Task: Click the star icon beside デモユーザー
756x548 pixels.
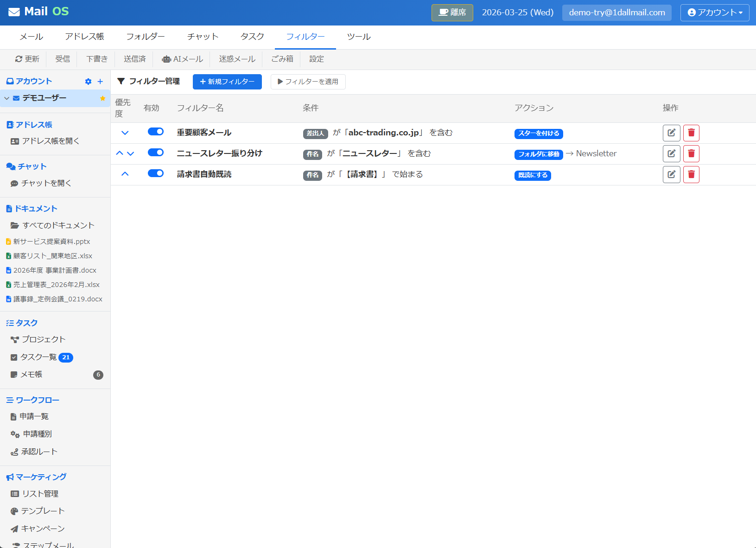Action: pyautogui.click(x=102, y=98)
